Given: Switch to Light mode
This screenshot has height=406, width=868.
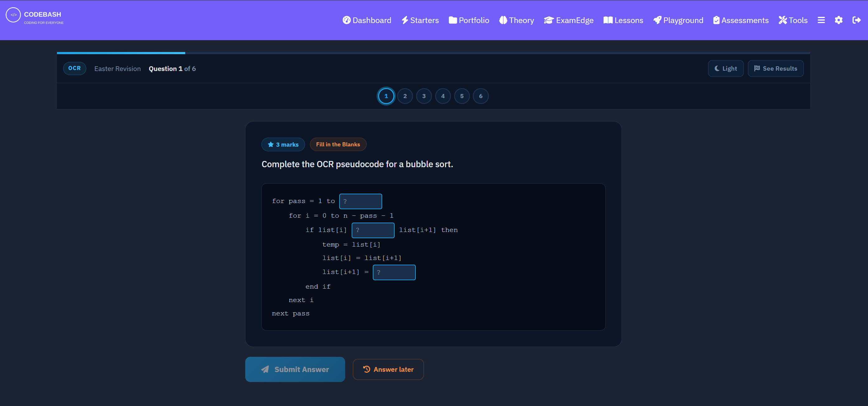Looking at the screenshot, I should pyautogui.click(x=725, y=68).
